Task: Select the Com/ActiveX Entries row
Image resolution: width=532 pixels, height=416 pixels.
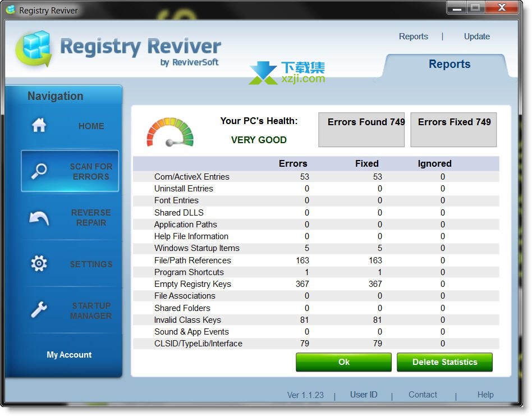Action: [x=316, y=177]
